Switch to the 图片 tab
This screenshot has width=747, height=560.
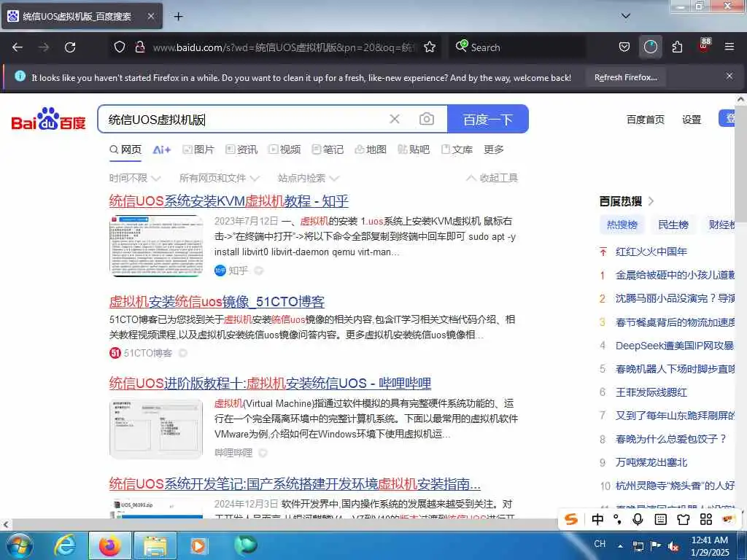click(198, 149)
